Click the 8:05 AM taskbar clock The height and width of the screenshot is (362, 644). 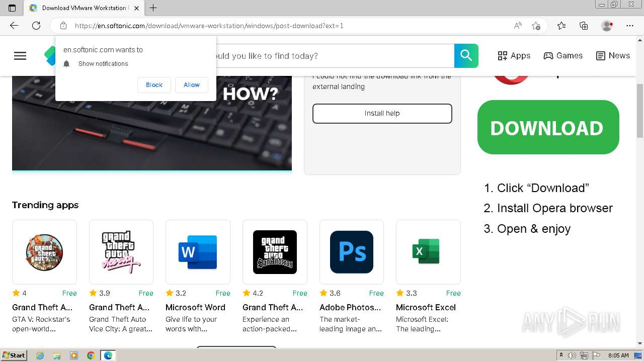618,355
